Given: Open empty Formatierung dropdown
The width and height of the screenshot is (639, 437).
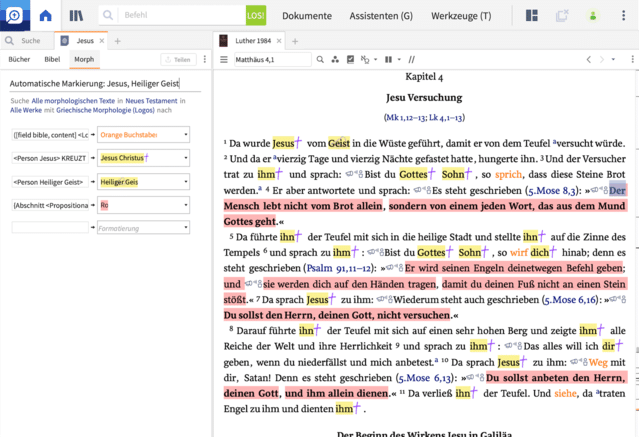Looking at the screenshot, I should pyautogui.click(x=143, y=228).
